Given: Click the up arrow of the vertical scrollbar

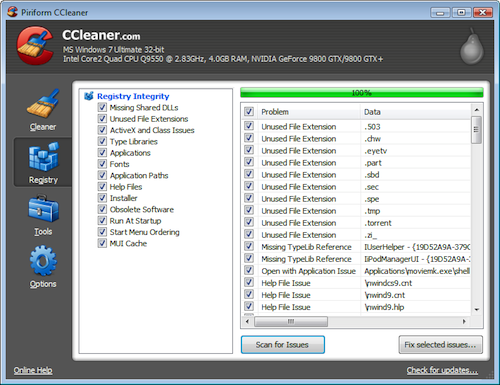Looking at the screenshot, I should [477, 110].
